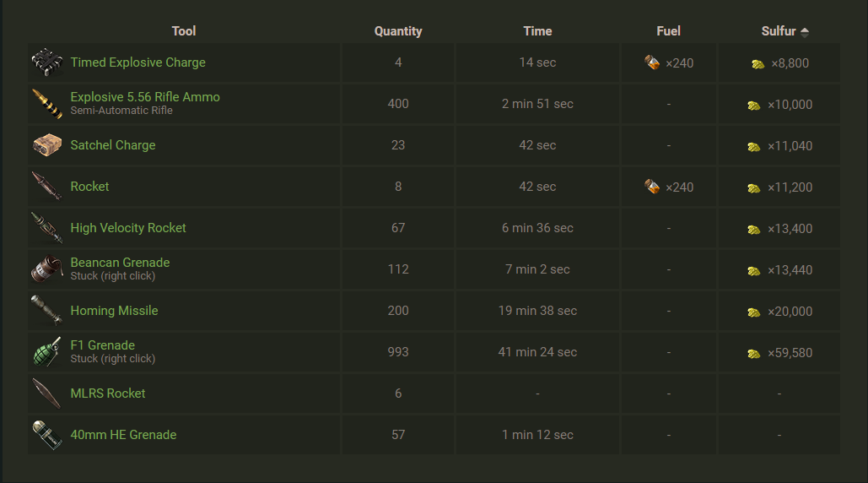Sort table by Time column header
868x483 pixels.
[537, 31]
